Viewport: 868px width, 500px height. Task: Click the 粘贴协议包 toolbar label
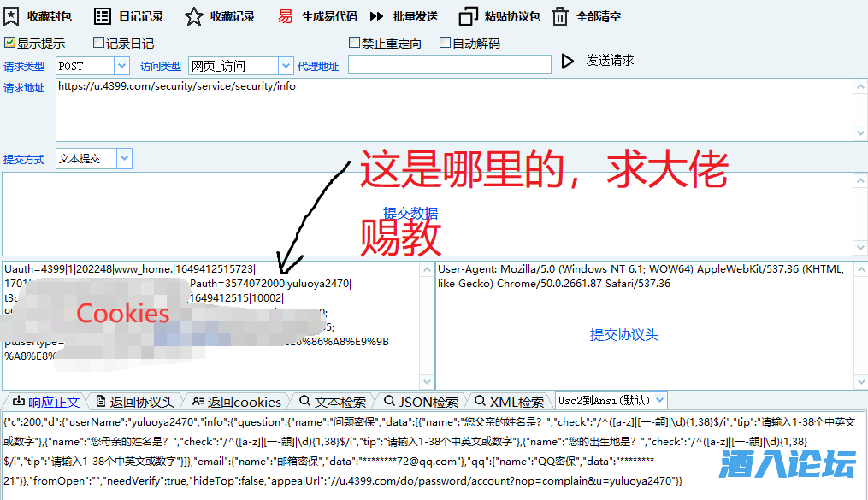click(x=512, y=16)
